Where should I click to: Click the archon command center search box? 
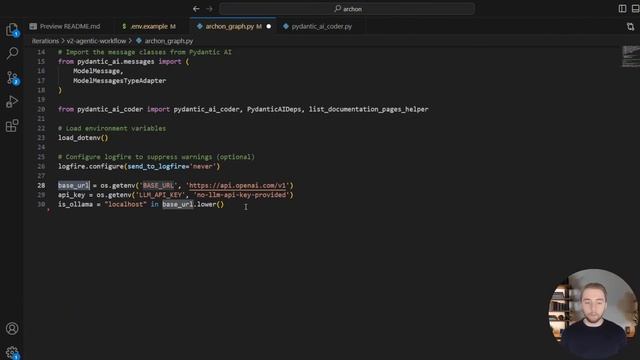(347, 9)
